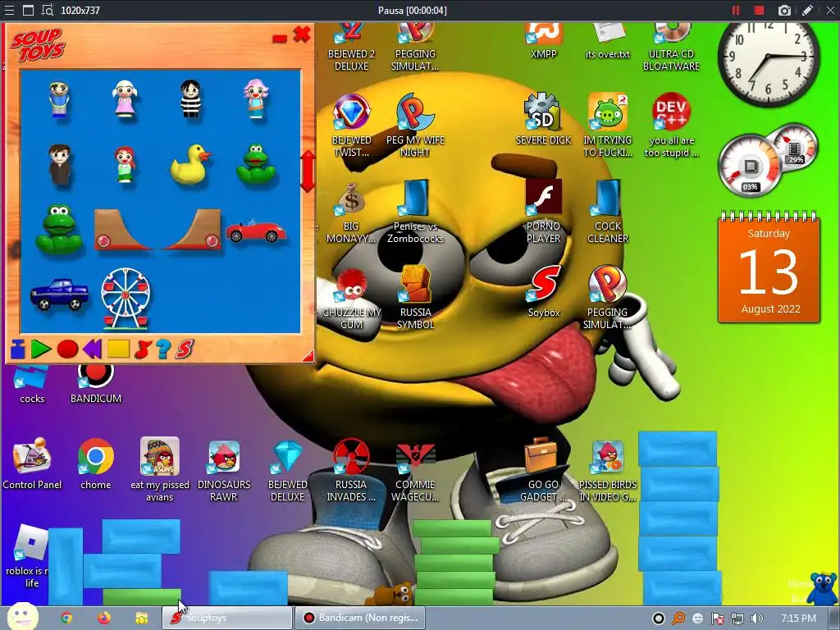The image size is (840, 630).
Task: Click the CPU meter gadget
Action: [767, 161]
